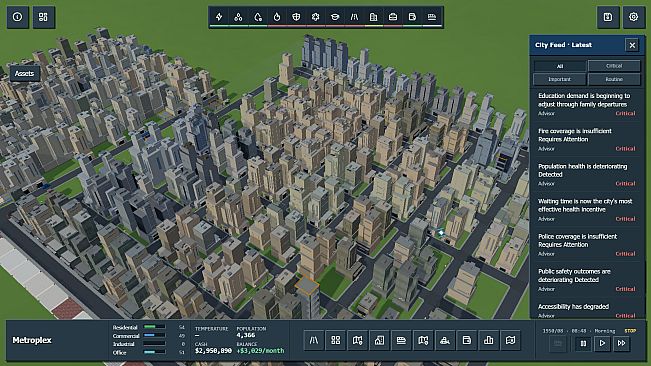This screenshot has height=366, width=651.
Task: Open the Education demand feed message
Action: point(587,104)
